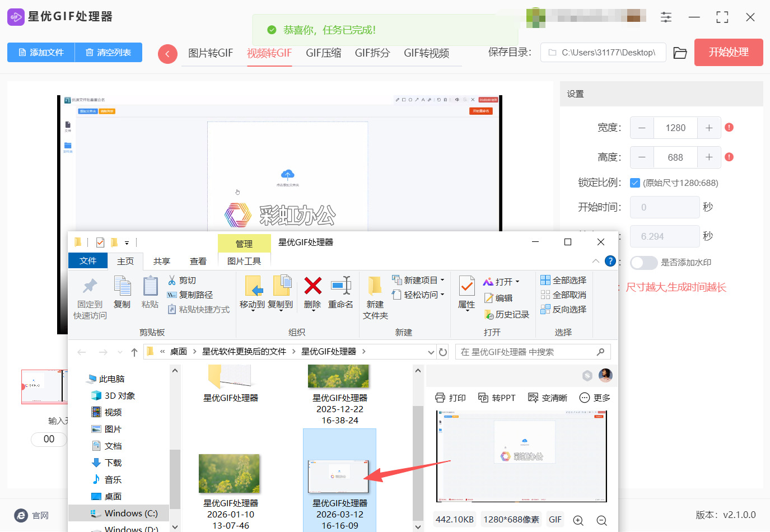770x532 pixels.
Task: Click the red warning icon beside 高度
Action: [x=729, y=157]
